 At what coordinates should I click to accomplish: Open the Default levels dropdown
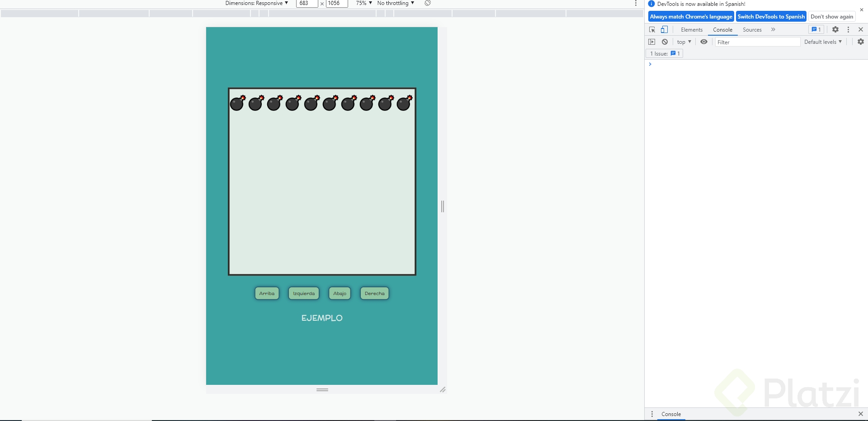coord(823,42)
